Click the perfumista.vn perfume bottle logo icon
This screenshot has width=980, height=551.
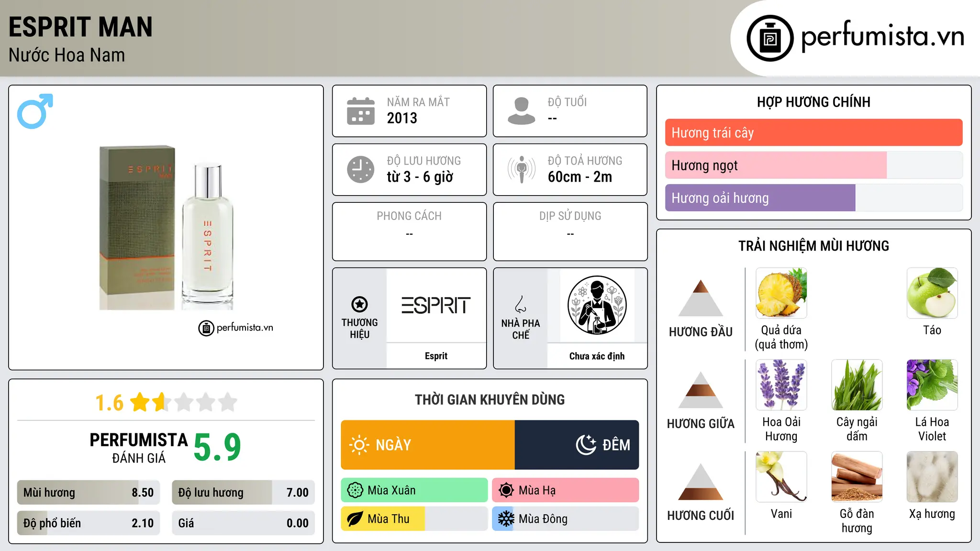(770, 38)
